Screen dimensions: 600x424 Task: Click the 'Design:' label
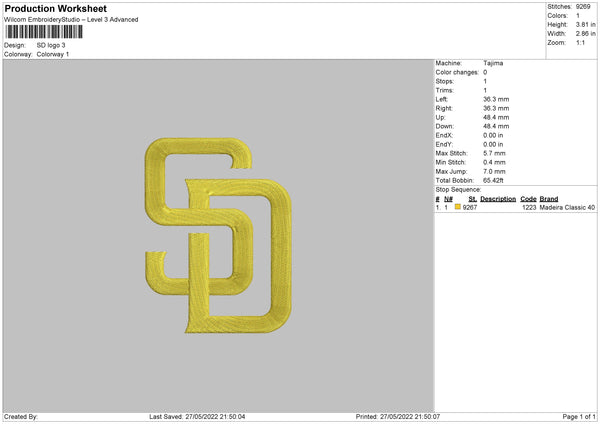point(15,45)
